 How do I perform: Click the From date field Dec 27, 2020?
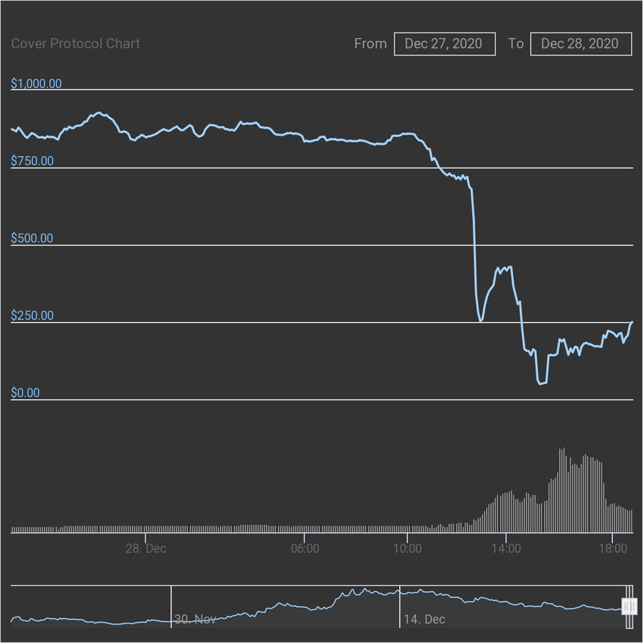pyautogui.click(x=445, y=43)
